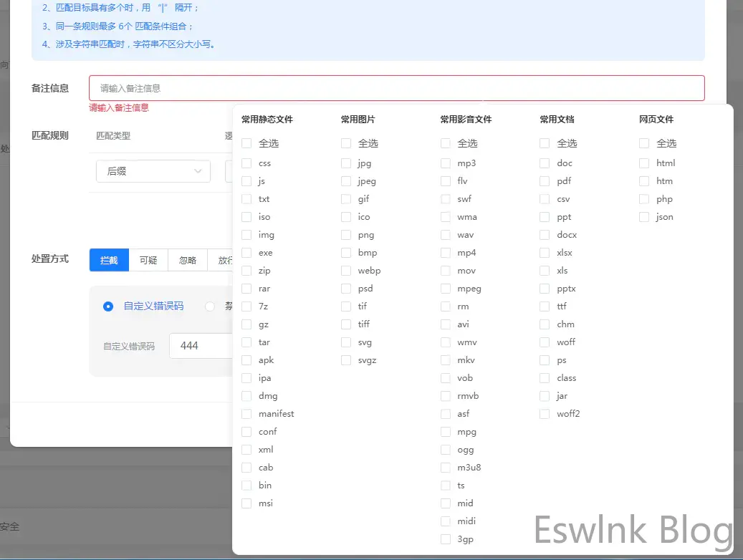
Task: Tick the jpg image checkbox
Action: click(346, 163)
